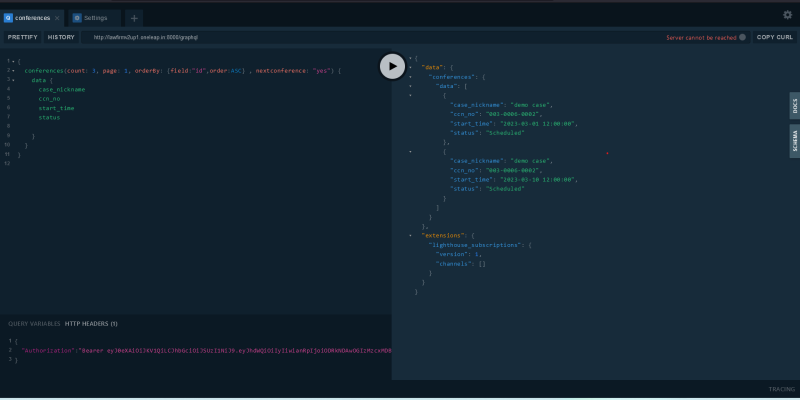Click the "channels" key in the response
Viewport: 800px width, 400px height.
coord(454,264)
